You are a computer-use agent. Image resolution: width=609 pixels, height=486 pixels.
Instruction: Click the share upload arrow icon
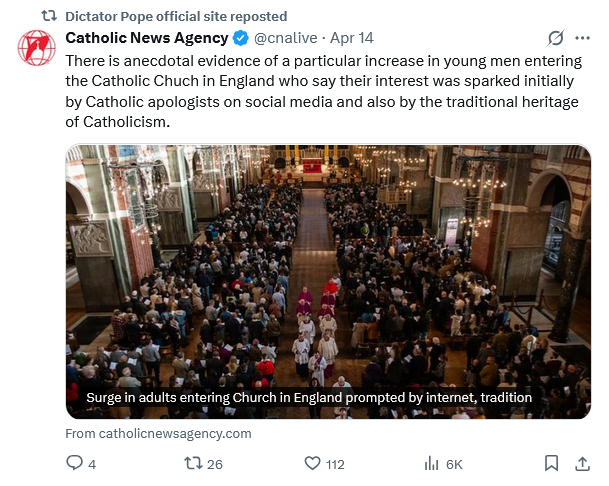pyautogui.click(x=582, y=463)
